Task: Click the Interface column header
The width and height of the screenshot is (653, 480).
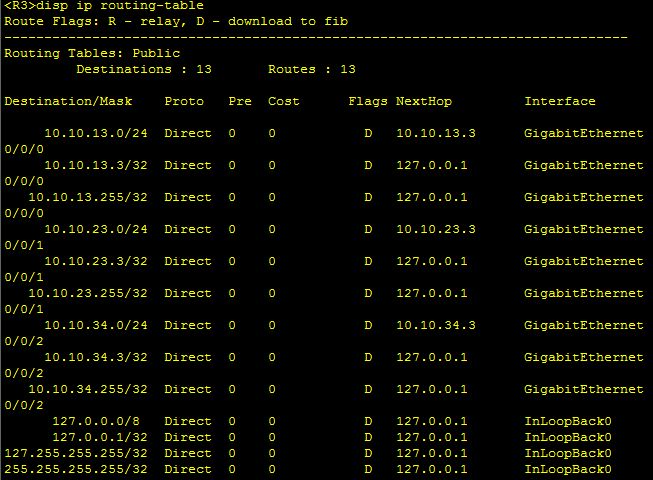Action: (560, 101)
